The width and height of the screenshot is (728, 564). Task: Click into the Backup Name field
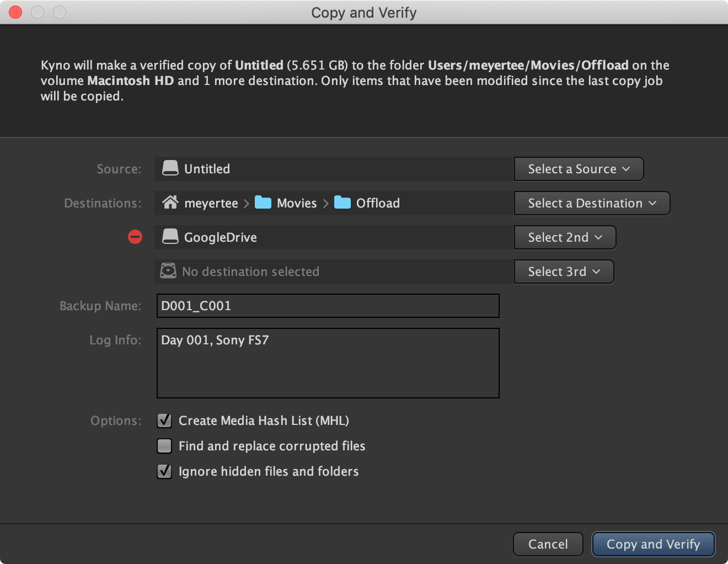pos(328,306)
